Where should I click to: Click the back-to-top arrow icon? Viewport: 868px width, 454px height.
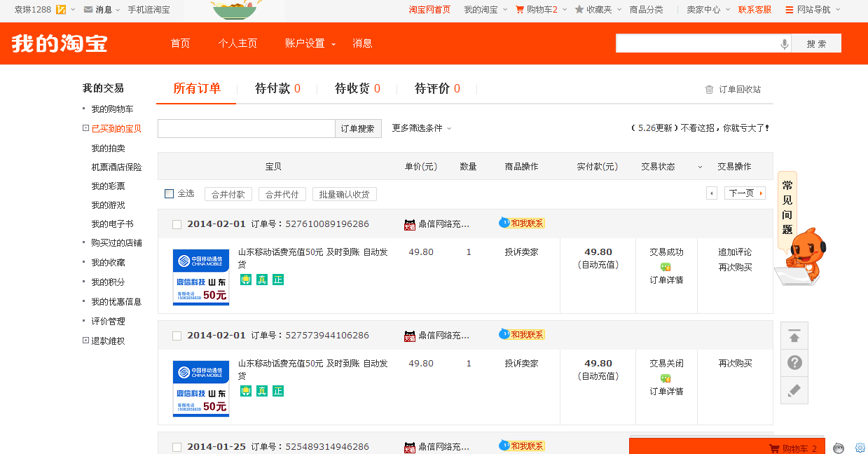pos(794,336)
